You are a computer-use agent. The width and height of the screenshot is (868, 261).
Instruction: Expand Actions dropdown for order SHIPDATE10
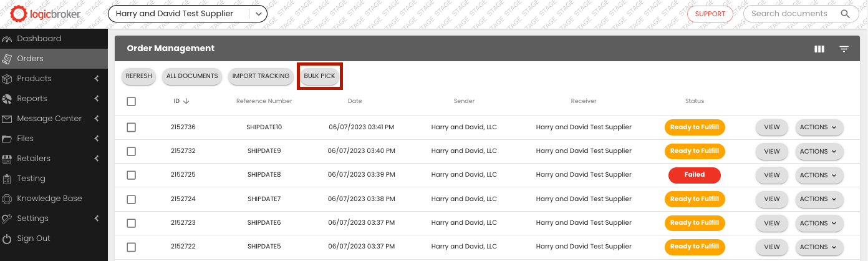click(x=819, y=127)
